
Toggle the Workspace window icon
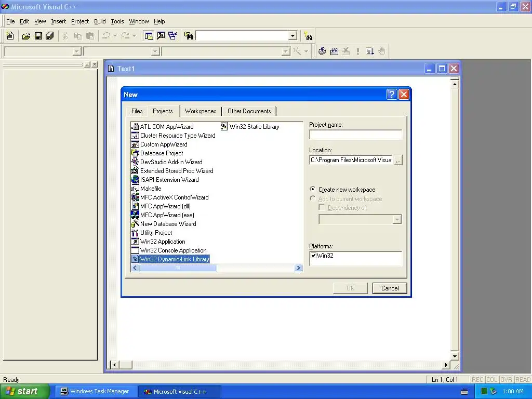[149, 36]
